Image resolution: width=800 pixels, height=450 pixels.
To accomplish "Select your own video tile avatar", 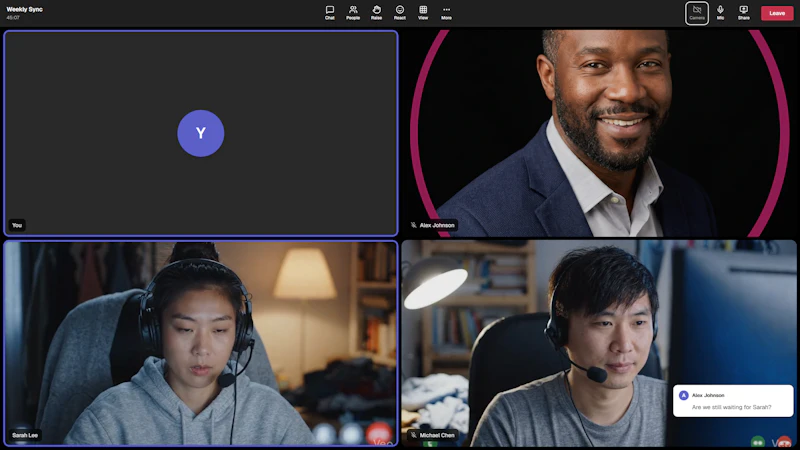I will click(x=201, y=133).
